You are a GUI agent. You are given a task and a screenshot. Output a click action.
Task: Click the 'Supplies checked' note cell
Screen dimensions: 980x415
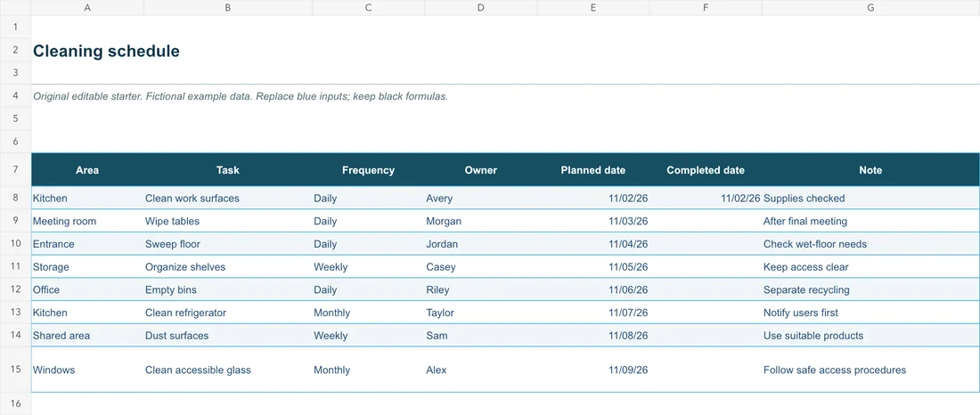[x=870, y=198]
